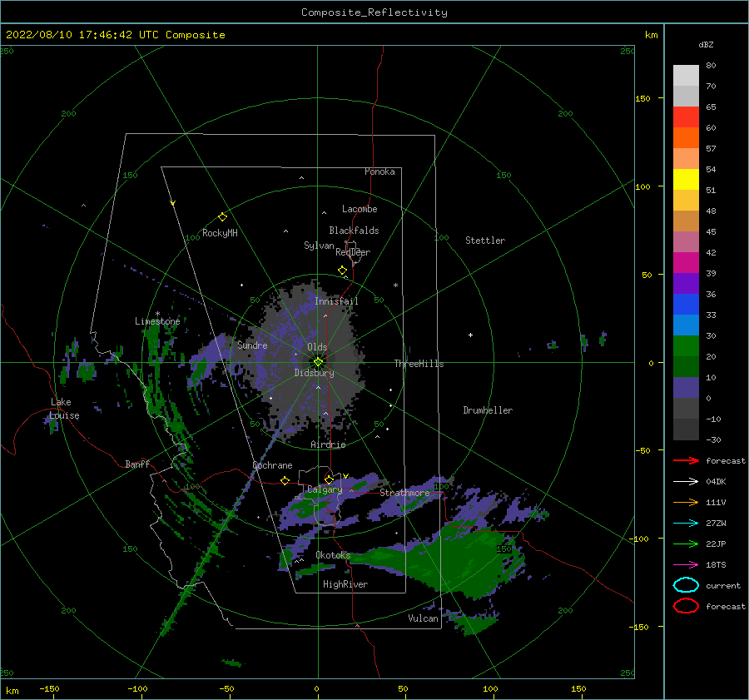Click the bright green 20-30 dBZ swatch

(x=686, y=345)
